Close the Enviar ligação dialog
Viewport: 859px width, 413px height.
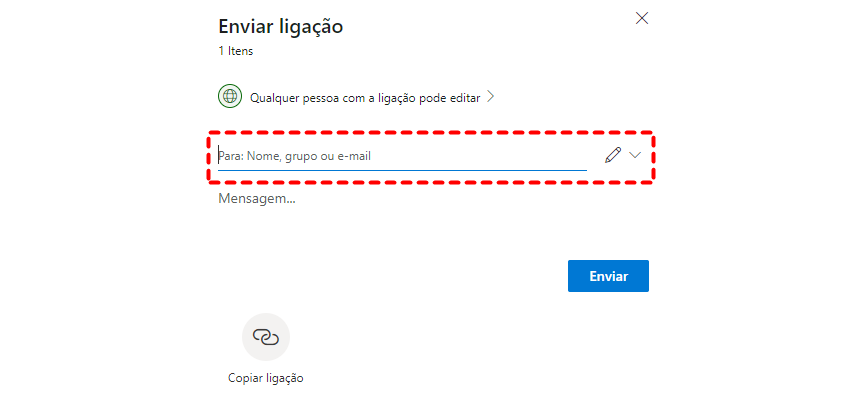pyautogui.click(x=642, y=18)
